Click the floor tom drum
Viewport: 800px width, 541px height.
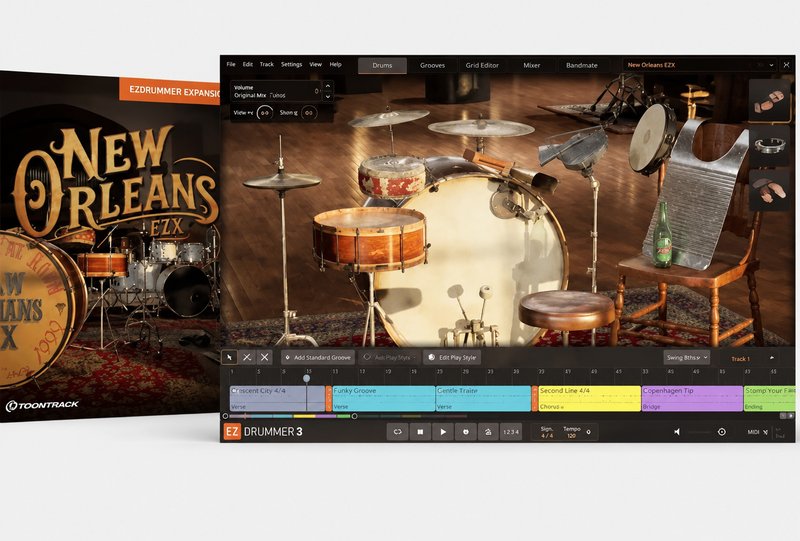tap(369, 238)
